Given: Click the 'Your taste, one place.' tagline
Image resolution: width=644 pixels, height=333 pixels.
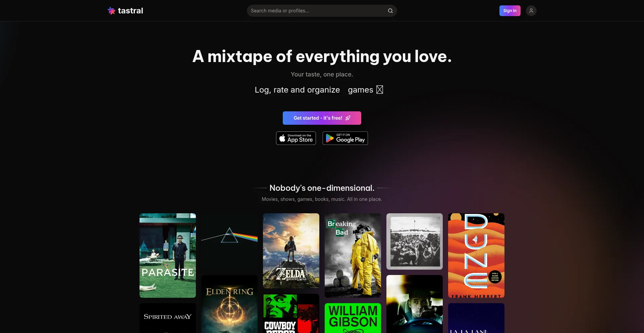Looking at the screenshot, I should click(322, 74).
